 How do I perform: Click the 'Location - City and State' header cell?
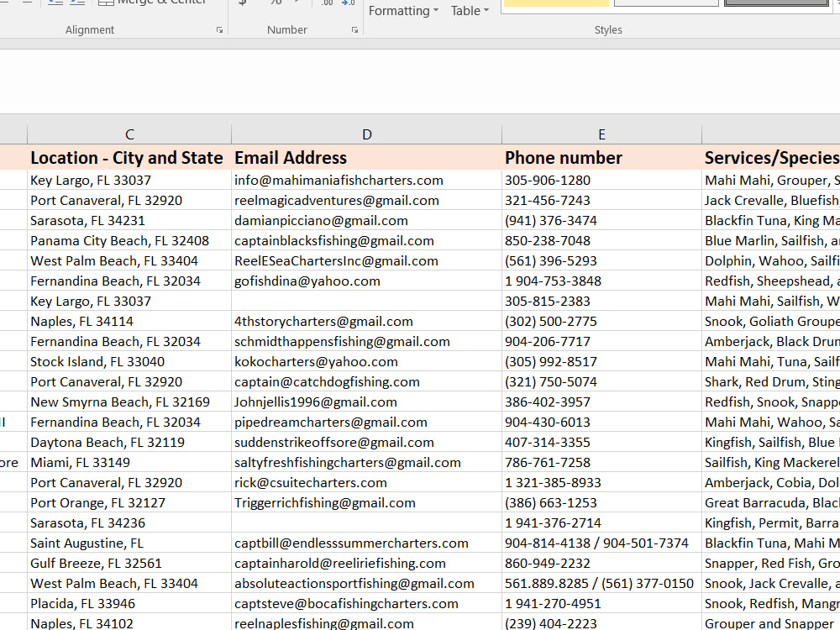pyautogui.click(x=129, y=158)
